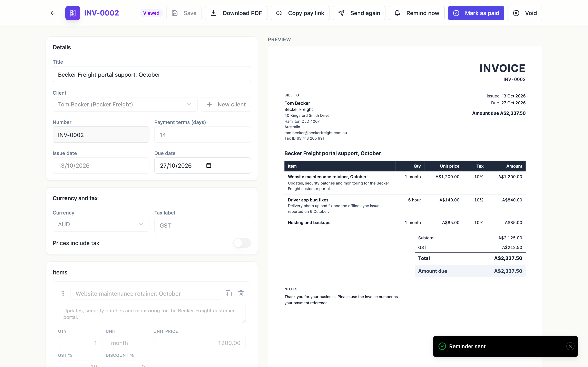Download the invoice PDF
The image size is (588, 367).
pos(236,13)
